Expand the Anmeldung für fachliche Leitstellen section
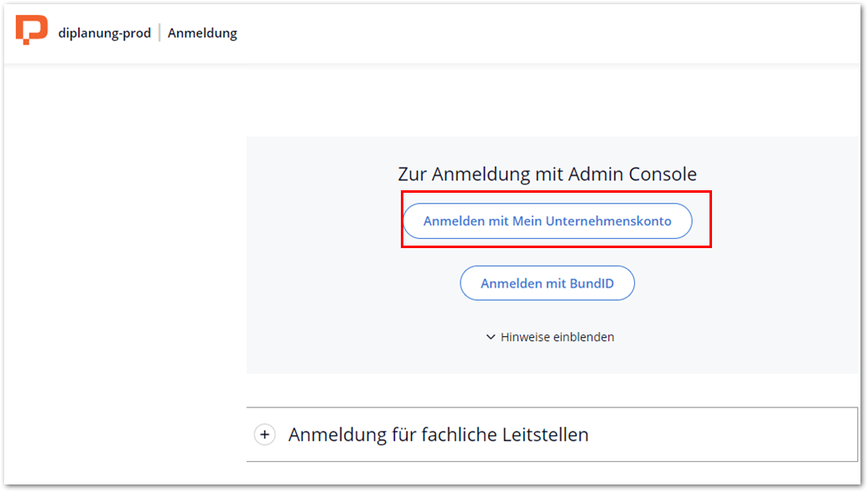The height and width of the screenshot is (492, 868). pos(438,434)
